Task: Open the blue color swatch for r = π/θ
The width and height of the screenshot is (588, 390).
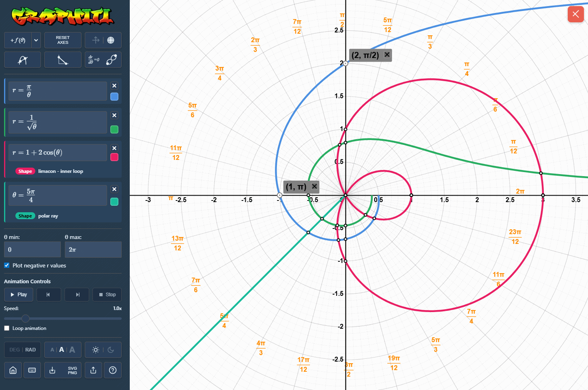Action: coord(114,96)
